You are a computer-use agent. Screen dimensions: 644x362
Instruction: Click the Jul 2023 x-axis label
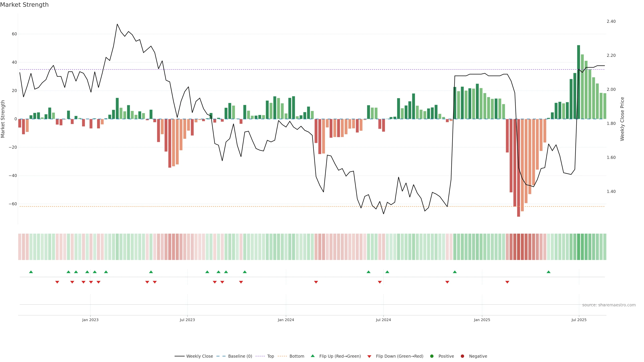[187, 320]
